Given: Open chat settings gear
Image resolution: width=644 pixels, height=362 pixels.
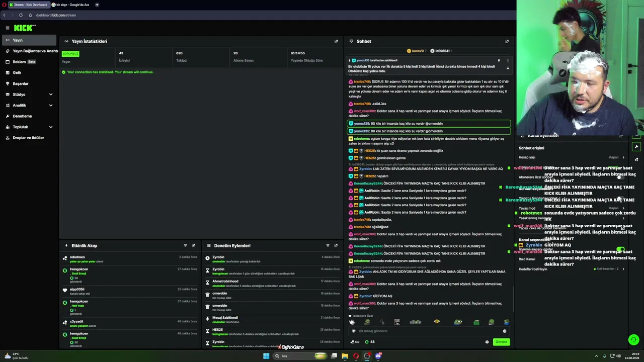Looking at the screenshot, I should click(x=487, y=342).
